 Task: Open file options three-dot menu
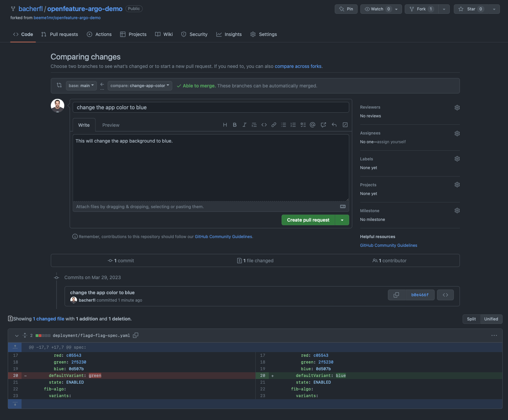tap(494, 335)
